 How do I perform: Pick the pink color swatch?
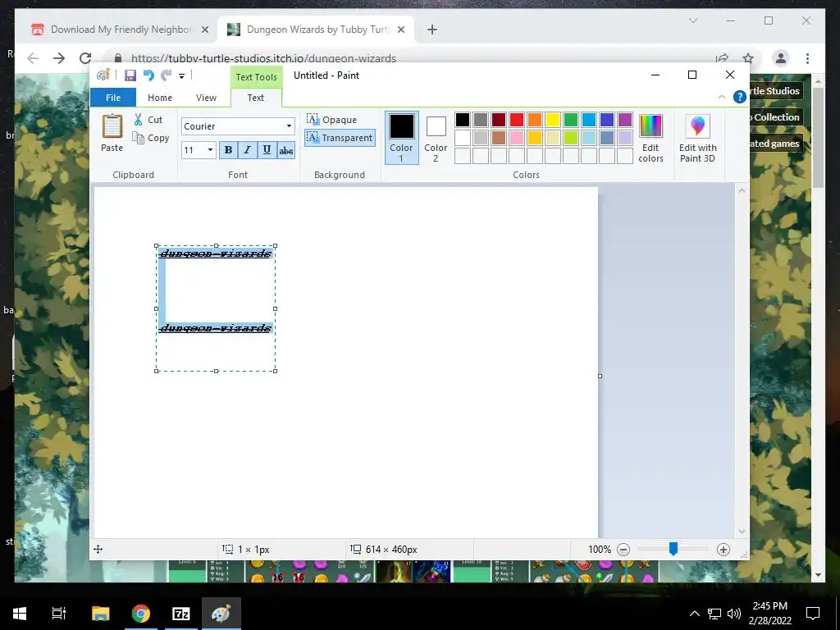coord(517,138)
